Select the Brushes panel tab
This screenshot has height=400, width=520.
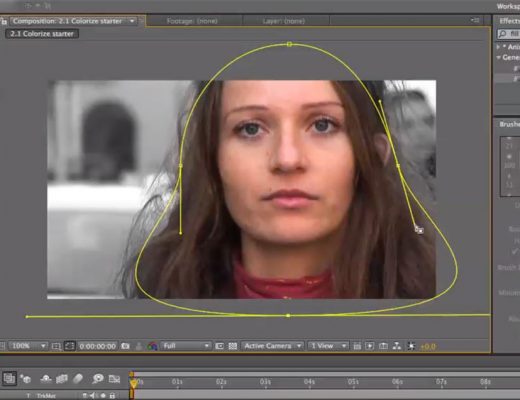point(509,124)
